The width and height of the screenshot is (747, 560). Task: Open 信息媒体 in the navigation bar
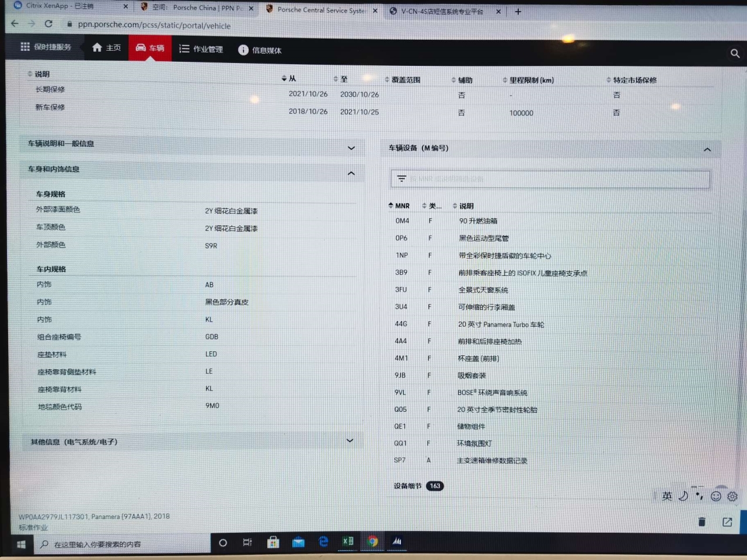pos(260,50)
